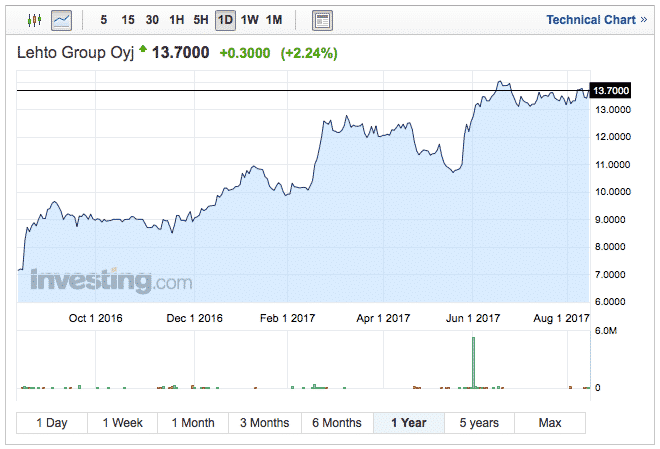Image resolution: width=660 pixels, height=449 pixels.
Task: Switch to the 1M interval
Action: tap(274, 20)
